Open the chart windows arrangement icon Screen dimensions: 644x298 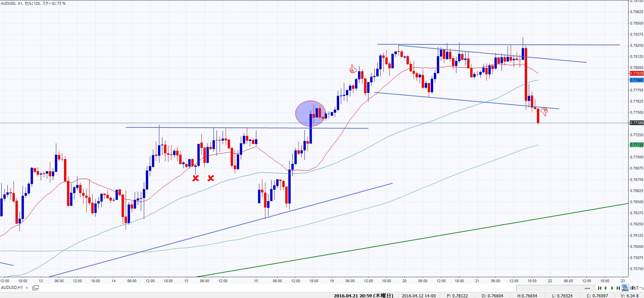[35, 288]
